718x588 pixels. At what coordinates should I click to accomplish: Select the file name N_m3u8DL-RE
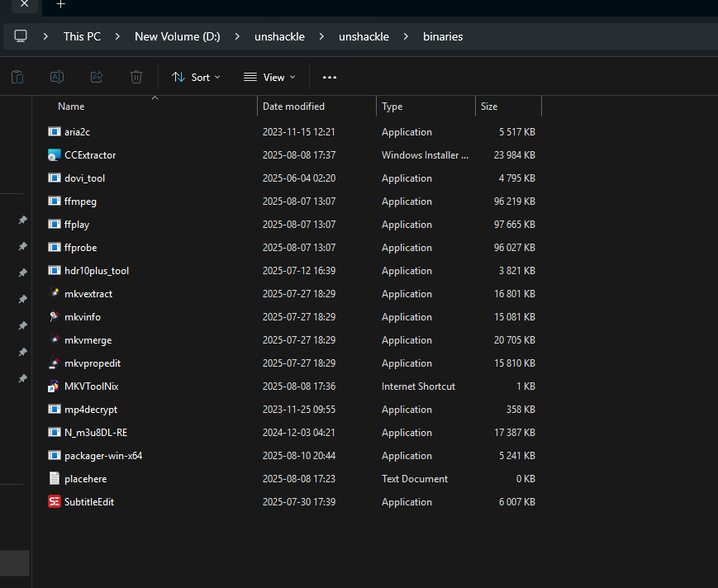coord(96,433)
